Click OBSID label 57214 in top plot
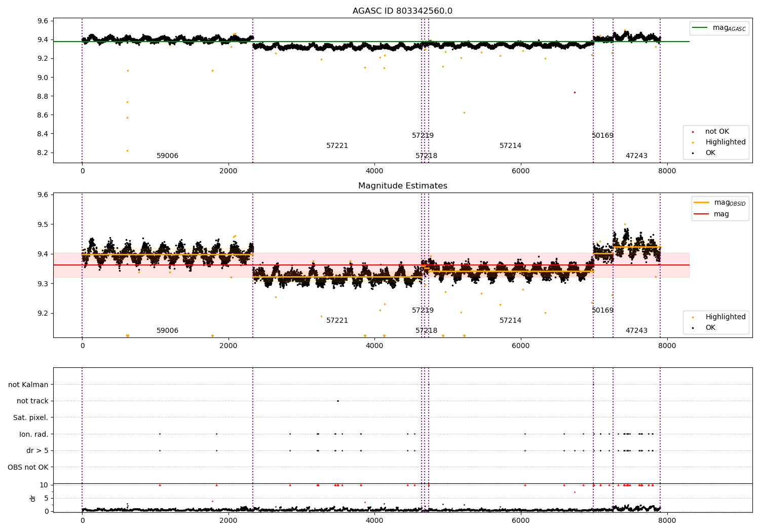This screenshot has height=532, width=760. coord(510,146)
